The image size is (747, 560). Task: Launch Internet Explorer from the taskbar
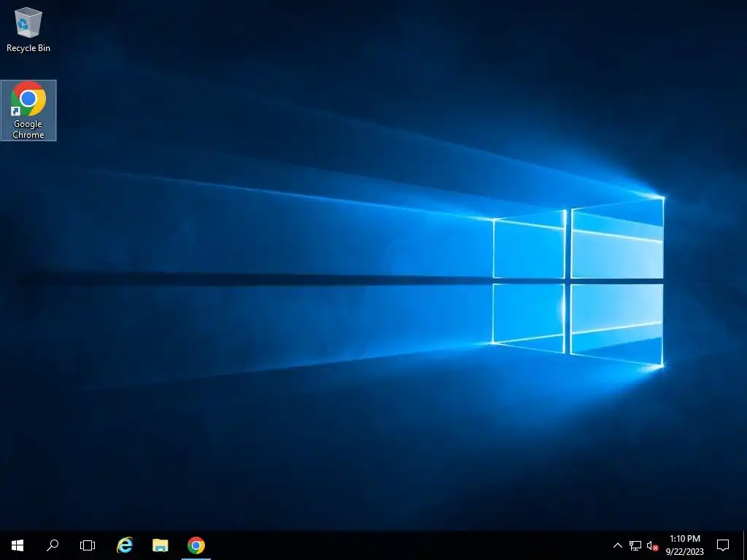(125, 545)
